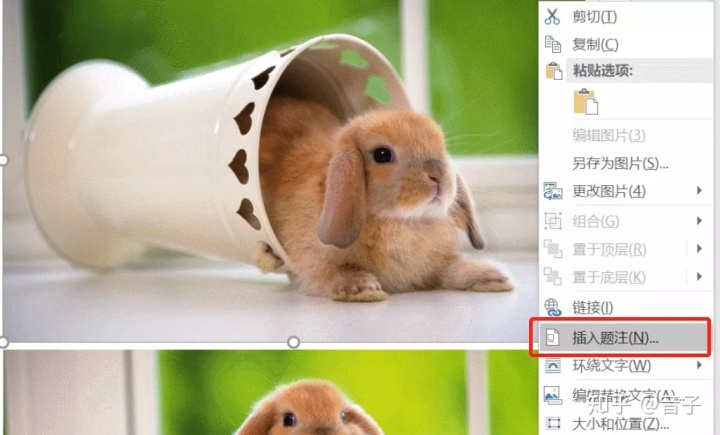
Task: Click the caption icon beside 插入题注(N)
Action: (x=553, y=338)
